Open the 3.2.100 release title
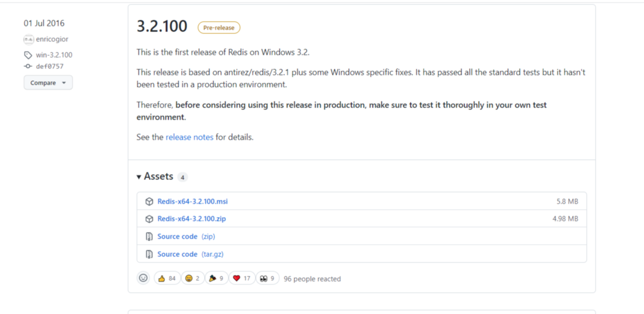This screenshot has height=314, width=644. pos(162,26)
